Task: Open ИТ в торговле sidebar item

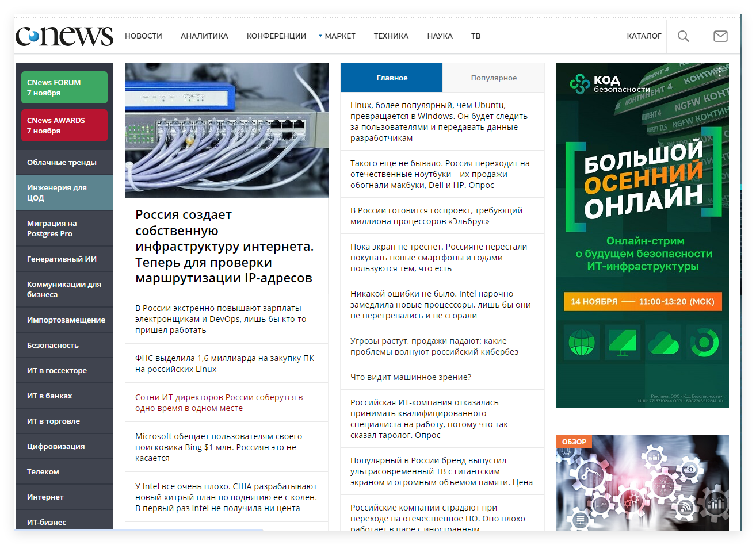Action: pyautogui.click(x=64, y=421)
